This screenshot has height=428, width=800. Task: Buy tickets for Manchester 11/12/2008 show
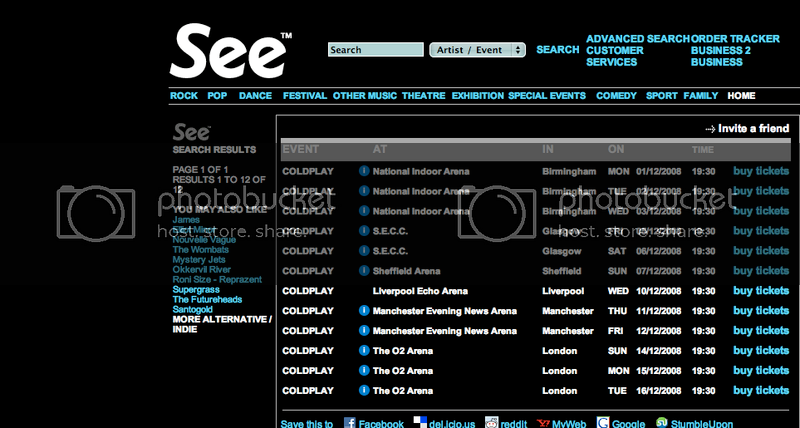coord(761,311)
